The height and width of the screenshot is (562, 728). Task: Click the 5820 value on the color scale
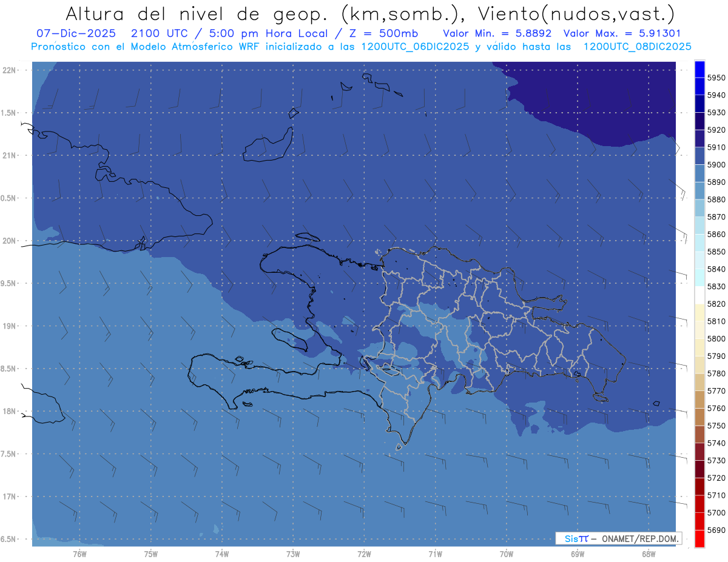click(716, 304)
